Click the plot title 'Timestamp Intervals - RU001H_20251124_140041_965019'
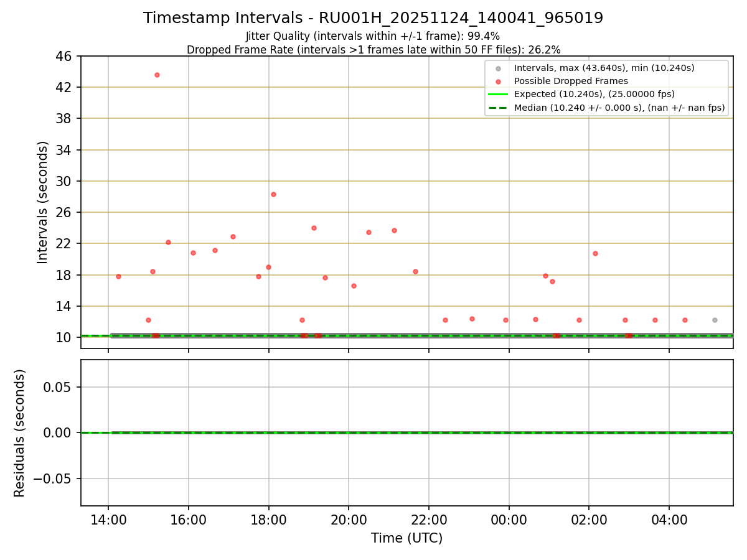Viewport: 747px width, 560px height. [373, 18]
